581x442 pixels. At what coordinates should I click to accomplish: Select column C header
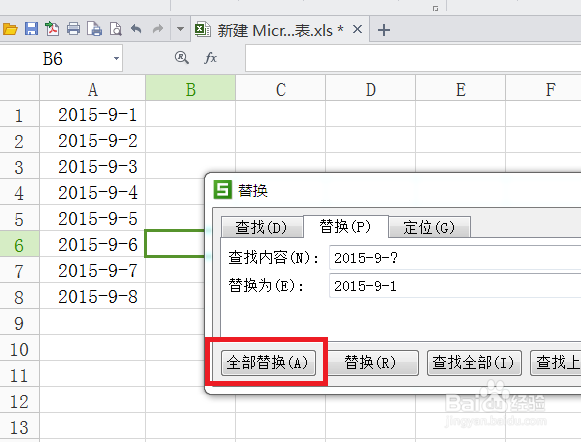[280, 89]
